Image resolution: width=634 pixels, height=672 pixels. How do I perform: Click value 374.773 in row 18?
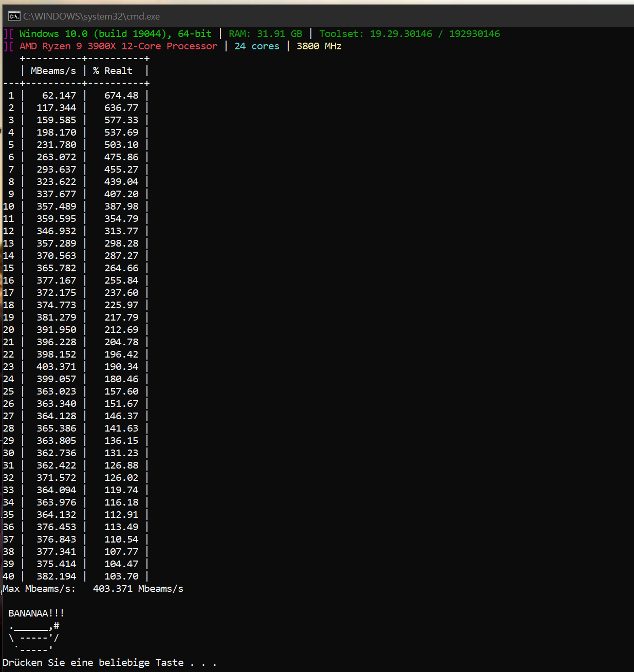click(x=57, y=305)
